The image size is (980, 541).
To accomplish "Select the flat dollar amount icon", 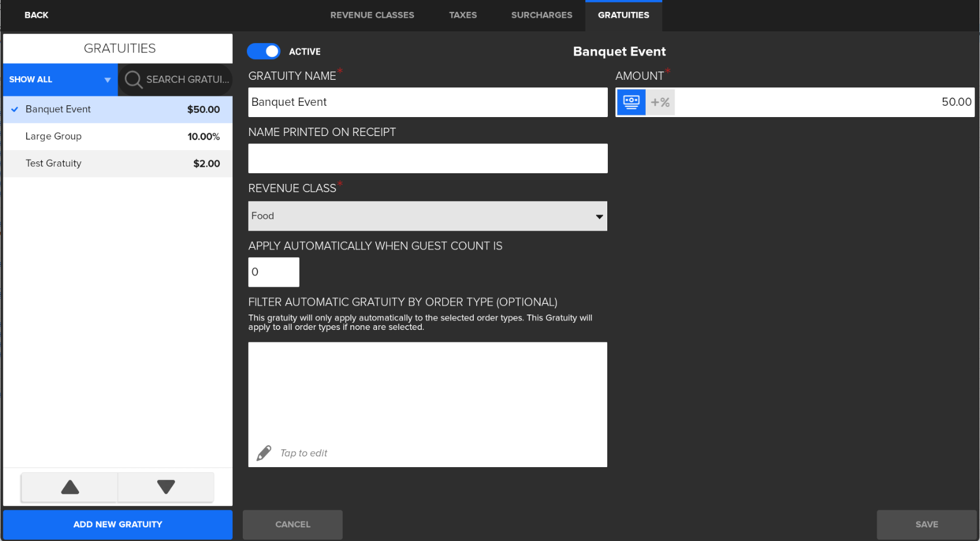I will click(x=631, y=102).
